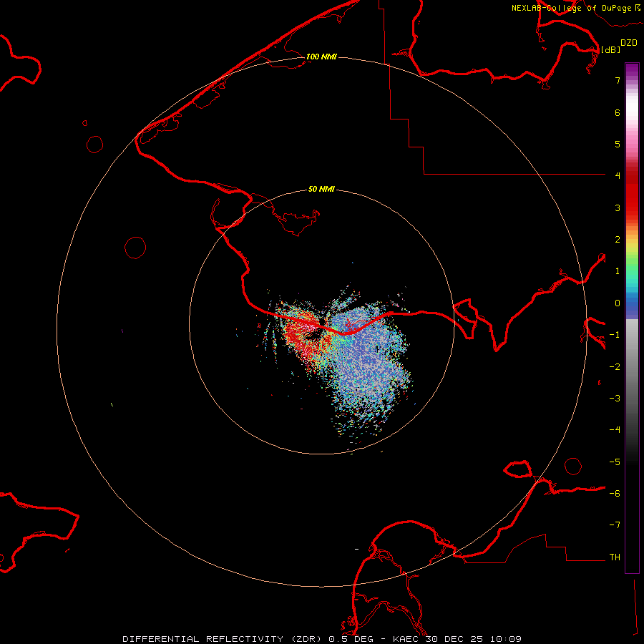Image resolution: width=644 pixels, height=644 pixels.
Task: Click the 100 NMI range ring label
Action: [321, 57]
